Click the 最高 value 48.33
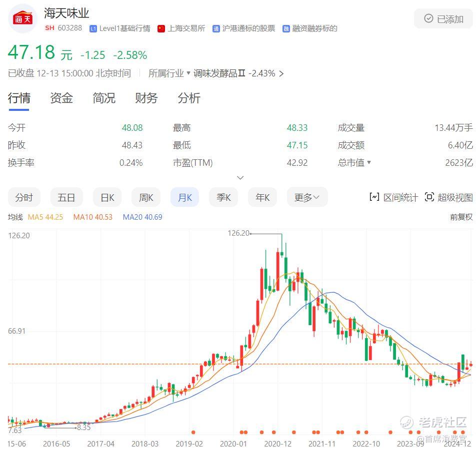Image resolution: width=476 pixels, height=450 pixels. coord(297,128)
